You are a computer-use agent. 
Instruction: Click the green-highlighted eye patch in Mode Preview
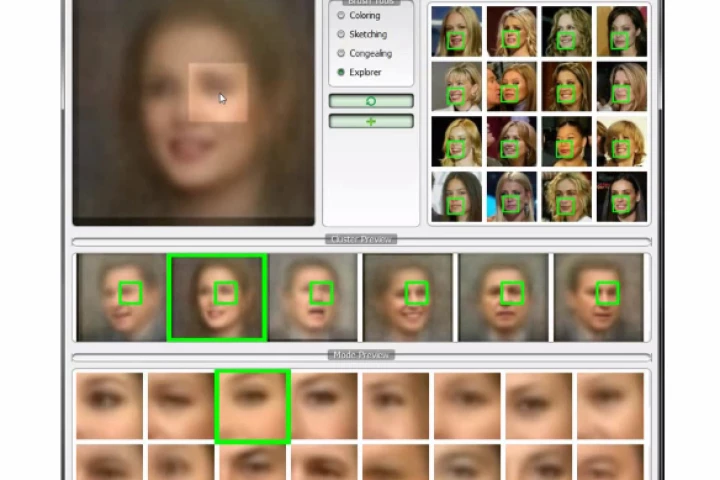253,407
